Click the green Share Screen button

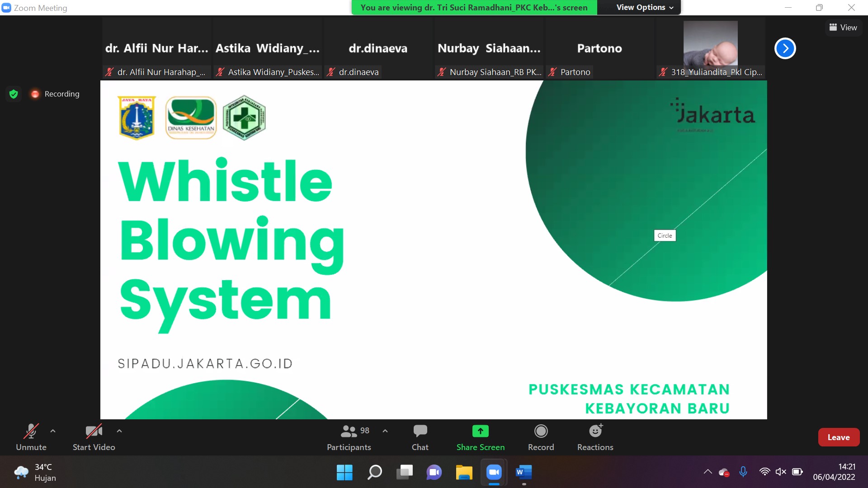[x=481, y=437]
